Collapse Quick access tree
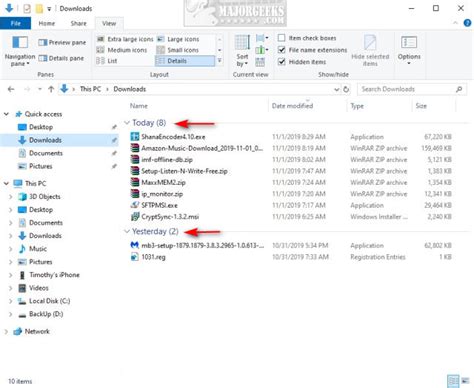This screenshot has width=474, height=388. (6, 114)
